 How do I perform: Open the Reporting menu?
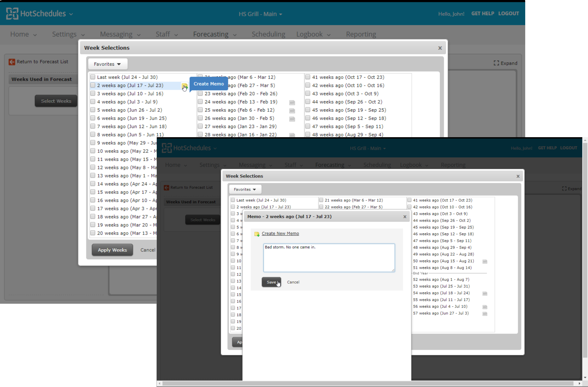361,34
